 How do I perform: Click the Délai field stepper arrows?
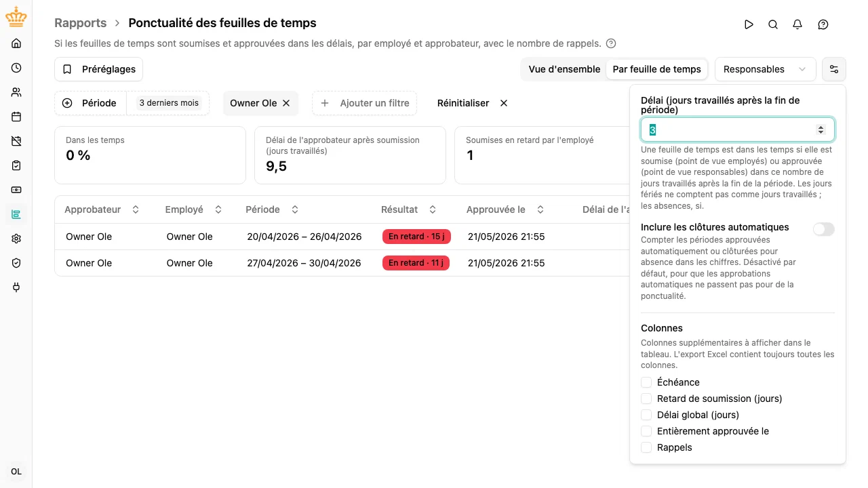(821, 129)
